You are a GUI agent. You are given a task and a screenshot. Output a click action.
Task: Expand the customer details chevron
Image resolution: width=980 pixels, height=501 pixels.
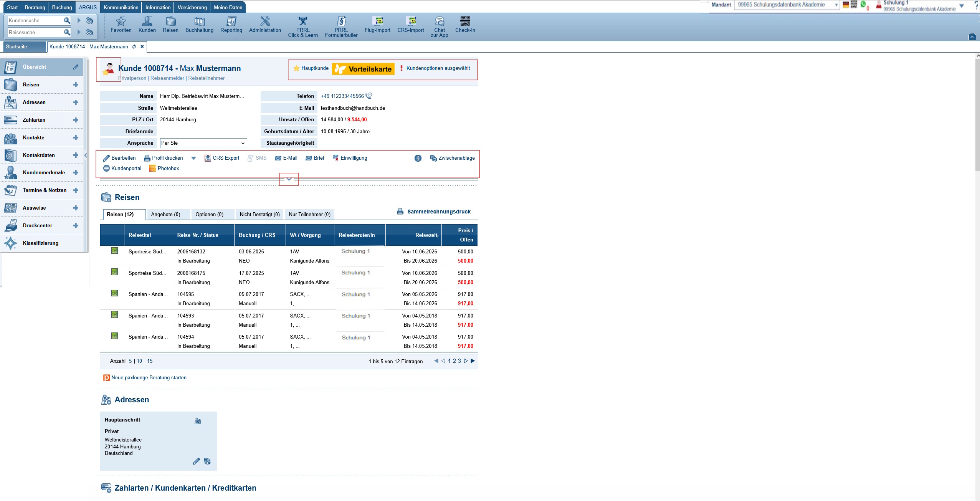pyautogui.click(x=289, y=179)
